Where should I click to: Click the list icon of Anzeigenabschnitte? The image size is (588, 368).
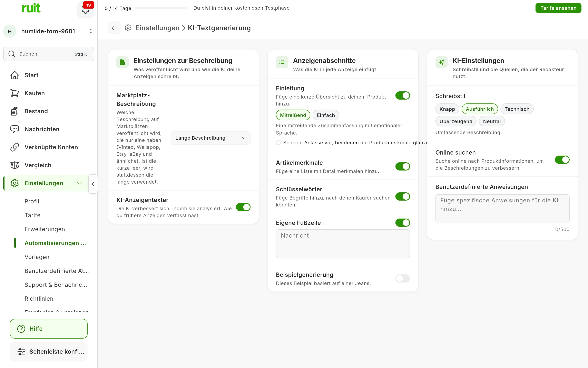[x=282, y=62]
